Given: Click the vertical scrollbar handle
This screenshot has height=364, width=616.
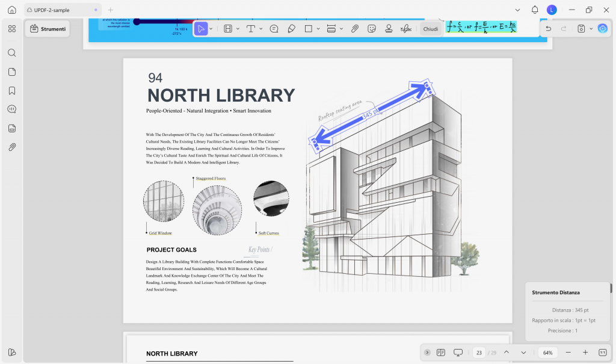Looking at the screenshot, I should click(x=611, y=288).
